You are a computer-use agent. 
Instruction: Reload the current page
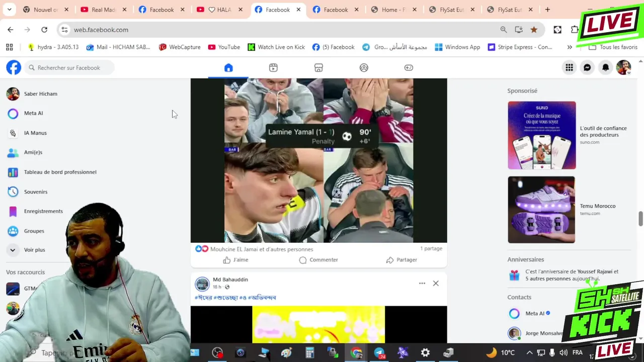click(x=44, y=30)
